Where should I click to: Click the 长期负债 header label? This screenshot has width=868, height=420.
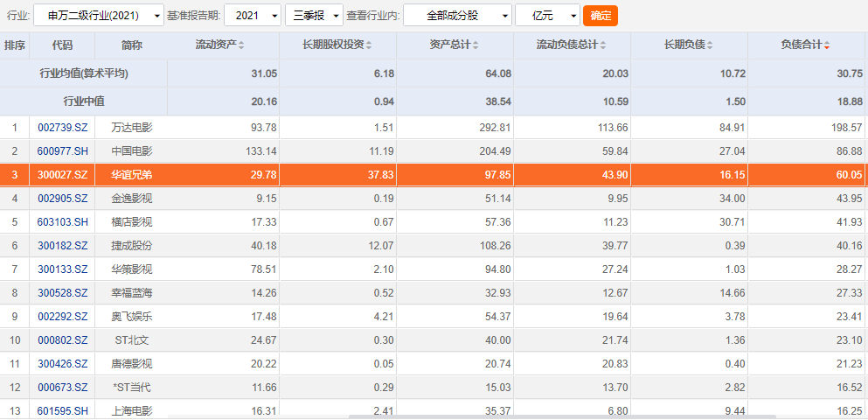pos(684,45)
